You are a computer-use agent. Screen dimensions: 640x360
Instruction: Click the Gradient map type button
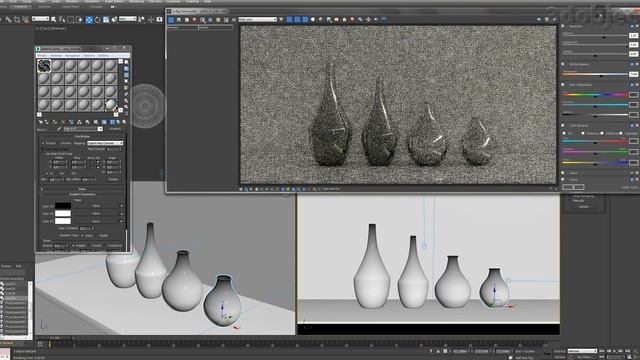(x=115, y=129)
